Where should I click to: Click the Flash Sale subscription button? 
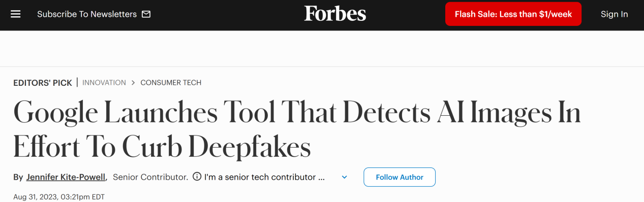pos(513,14)
